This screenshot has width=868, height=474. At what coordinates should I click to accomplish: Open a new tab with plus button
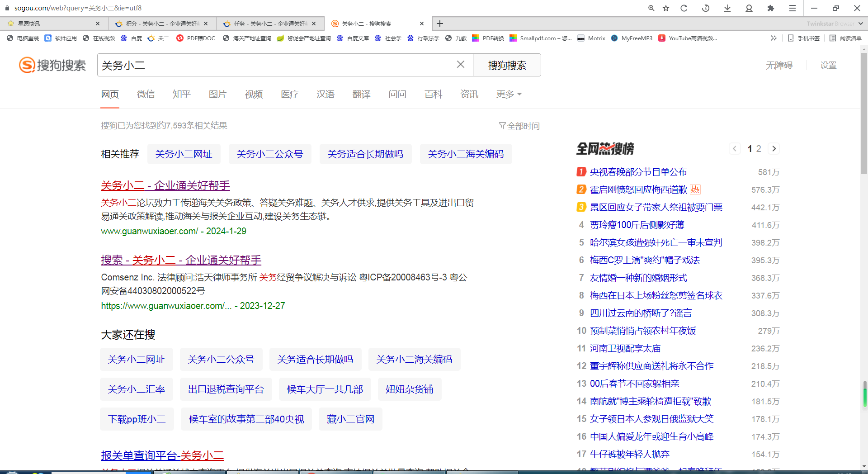pyautogui.click(x=440, y=24)
